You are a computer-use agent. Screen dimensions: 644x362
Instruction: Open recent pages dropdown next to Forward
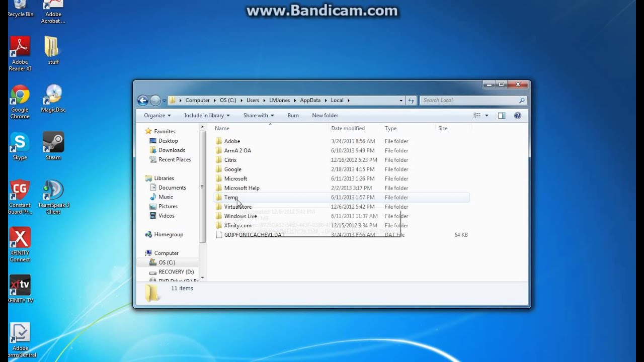coord(164,101)
